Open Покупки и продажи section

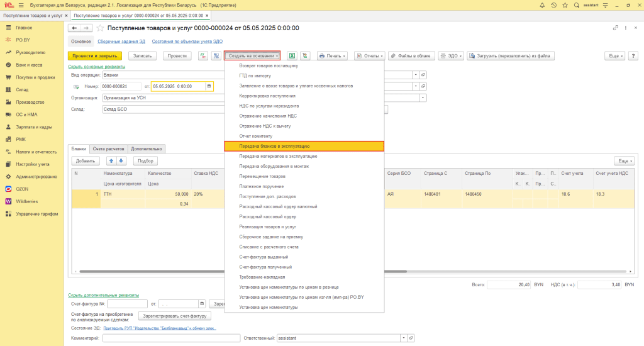point(35,77)
